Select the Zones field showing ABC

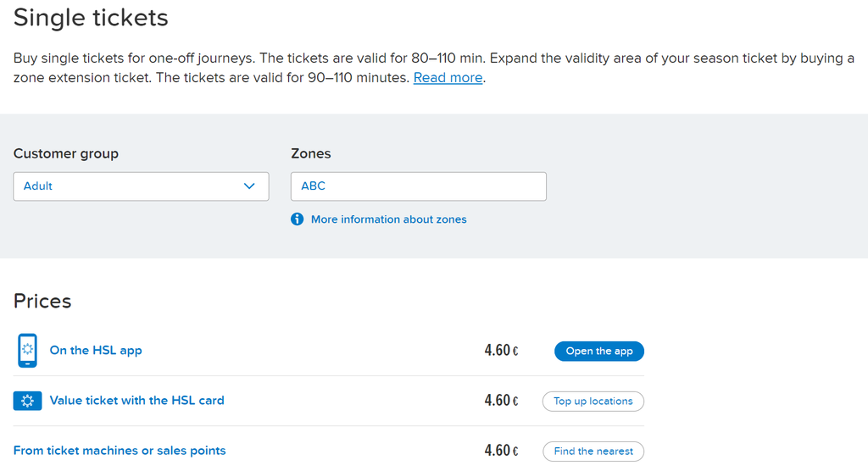point(419,186)
